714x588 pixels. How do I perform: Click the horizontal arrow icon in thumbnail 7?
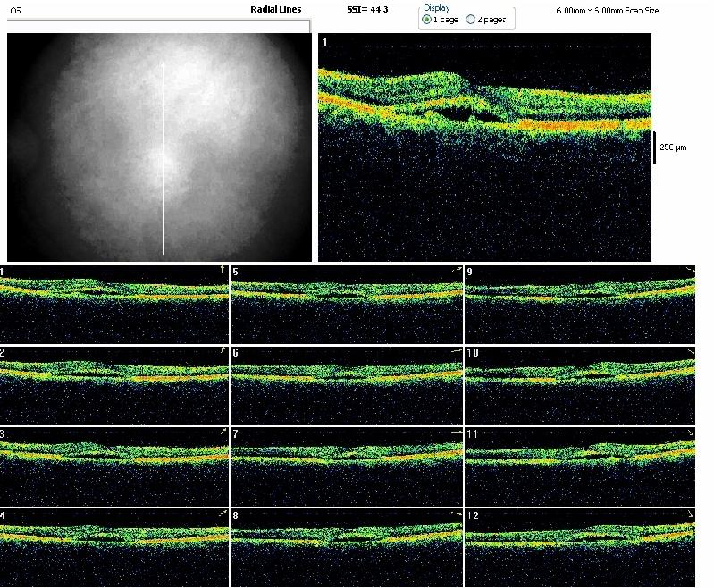pyautogui.click(x=456, y=433)
